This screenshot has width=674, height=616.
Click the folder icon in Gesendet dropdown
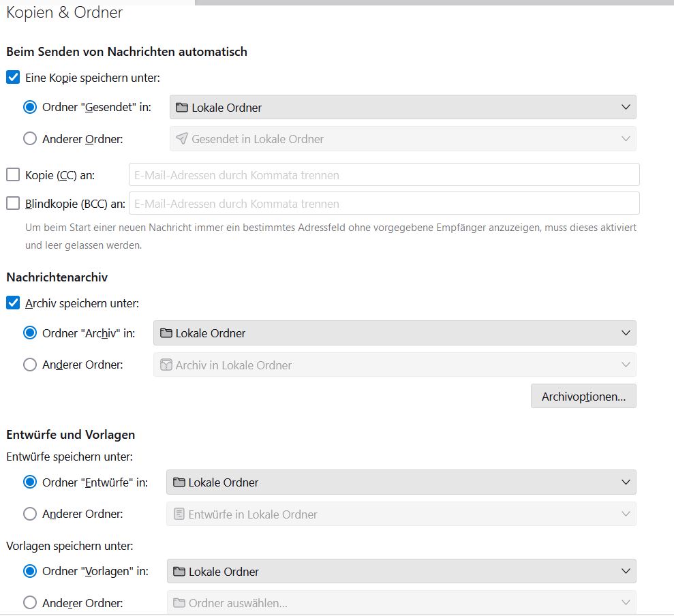[x=181, y=108]
